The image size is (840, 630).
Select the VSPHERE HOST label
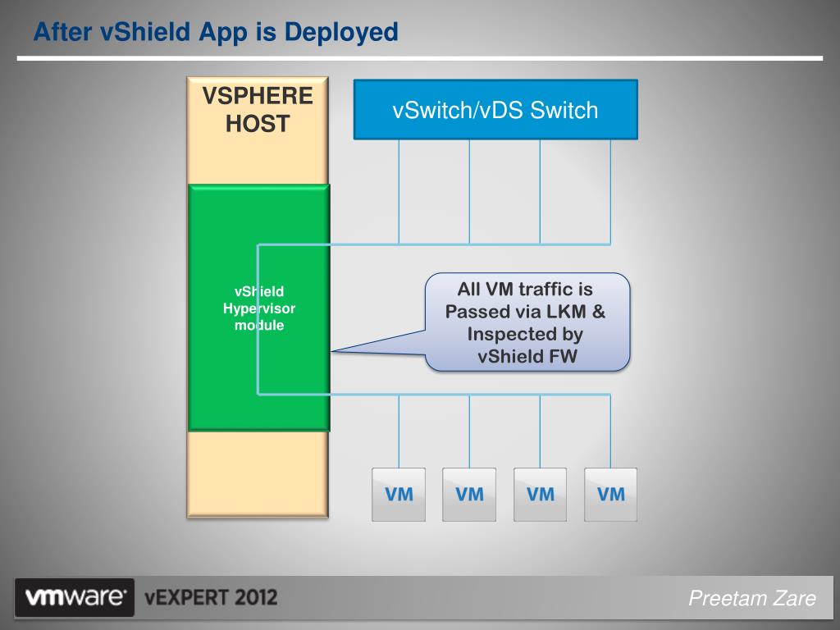pyautogui.click(x=258, y=110)
